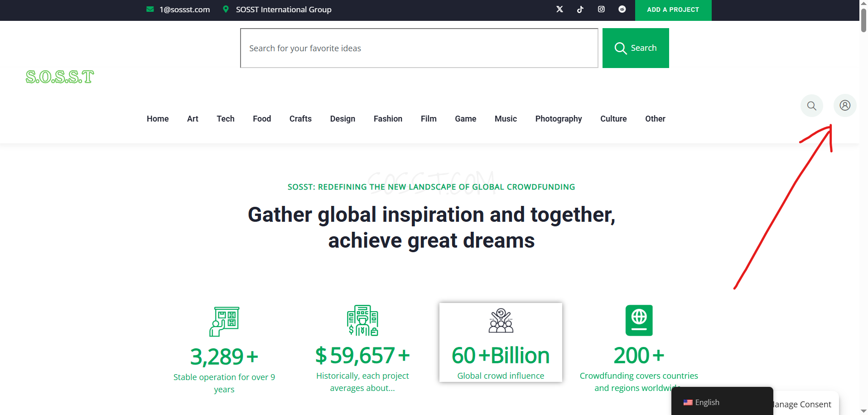Image resolution: width=868 pixels, height=415 pixels.
Task: Click the S.O.S.S.T logo
Action: 60,77
